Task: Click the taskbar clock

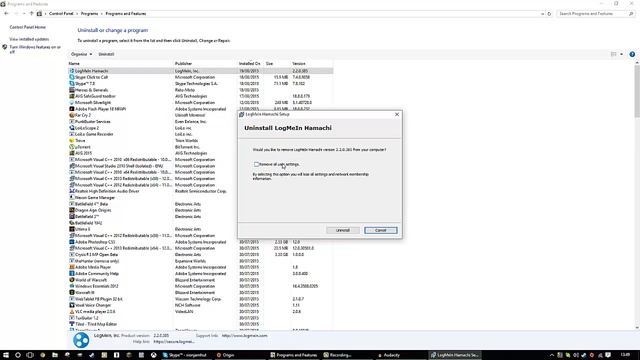Action: (625, 355)
